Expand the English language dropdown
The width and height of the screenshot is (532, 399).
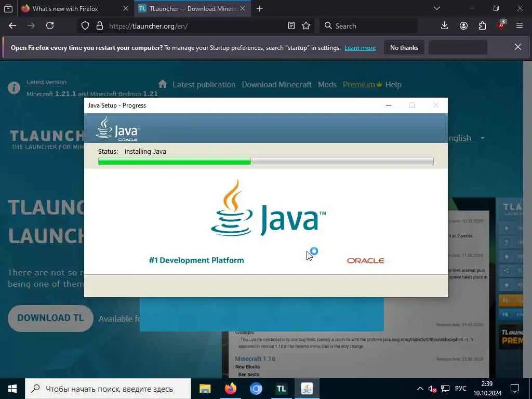[467, 138]
